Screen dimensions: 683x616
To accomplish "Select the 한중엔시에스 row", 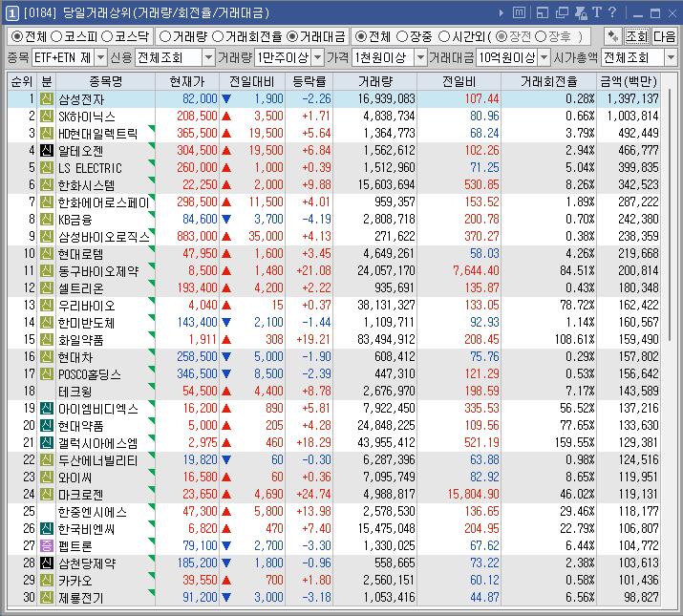I will [333, 512].
